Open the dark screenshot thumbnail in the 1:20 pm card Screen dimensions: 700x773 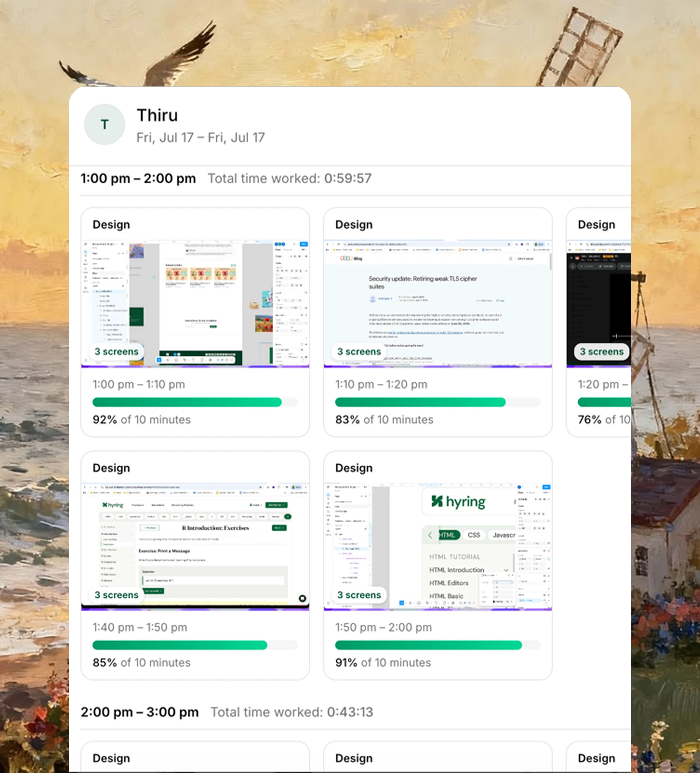point(599,304)
